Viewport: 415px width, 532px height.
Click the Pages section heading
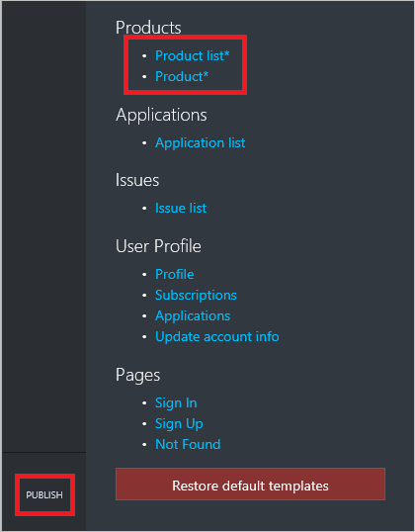tap(138, 376)
